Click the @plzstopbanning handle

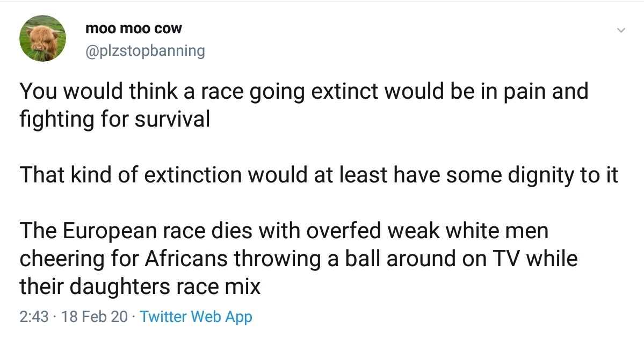point(145,51)
